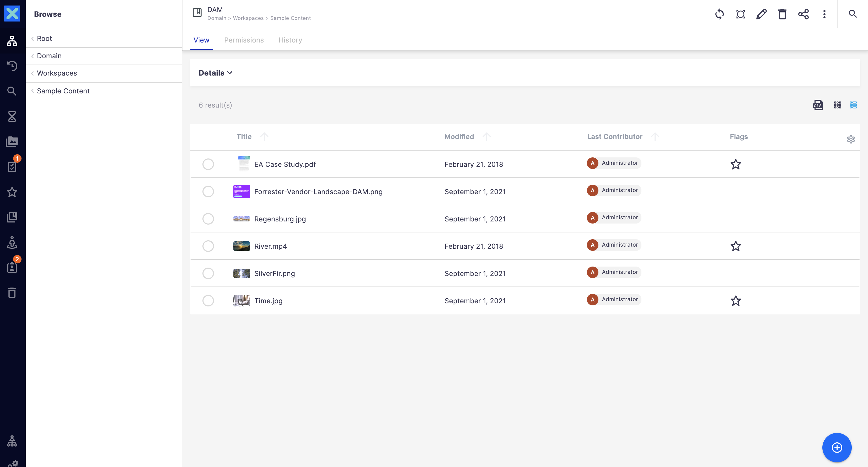Viewport: 868px width, 467px height.
Task: Open the Forrester-Vendor-Landscape-DAM.png document
Action: click(x=318, y=192)
